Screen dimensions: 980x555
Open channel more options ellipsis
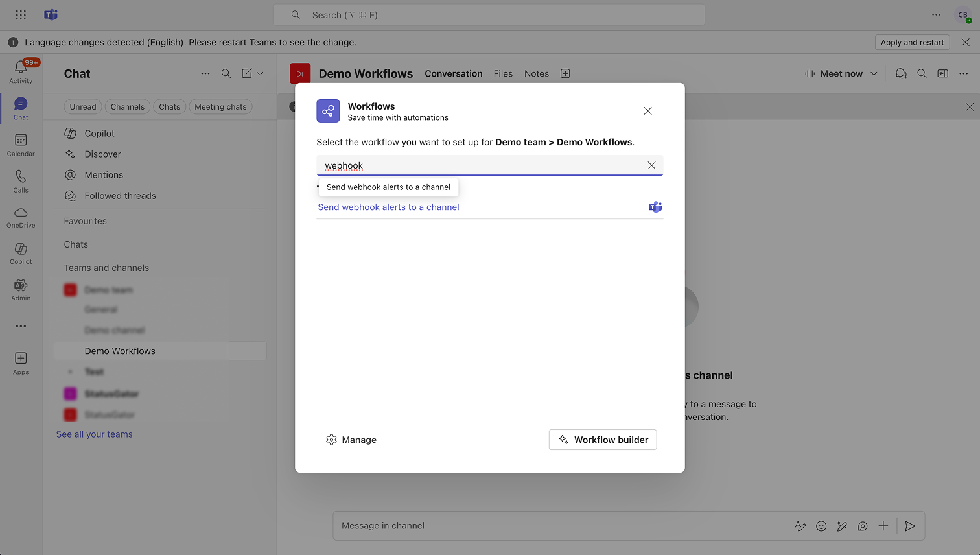964,73
